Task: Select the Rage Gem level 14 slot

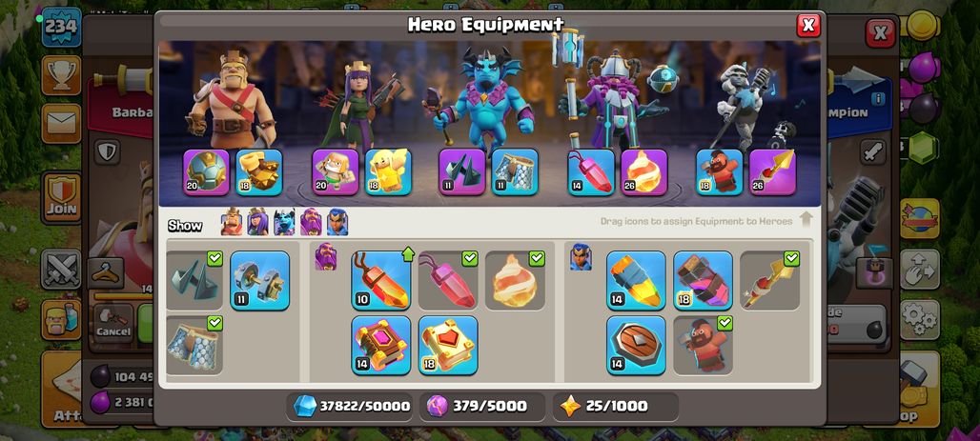Action: (x=591, y=172)
